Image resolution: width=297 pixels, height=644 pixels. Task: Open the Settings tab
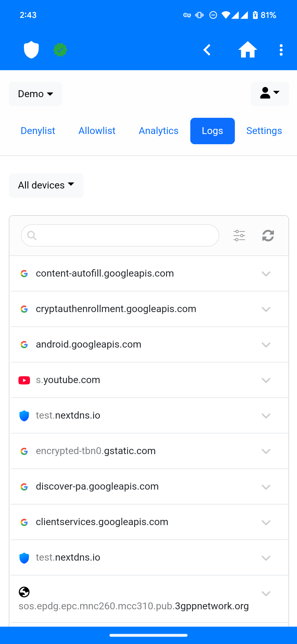264,131
